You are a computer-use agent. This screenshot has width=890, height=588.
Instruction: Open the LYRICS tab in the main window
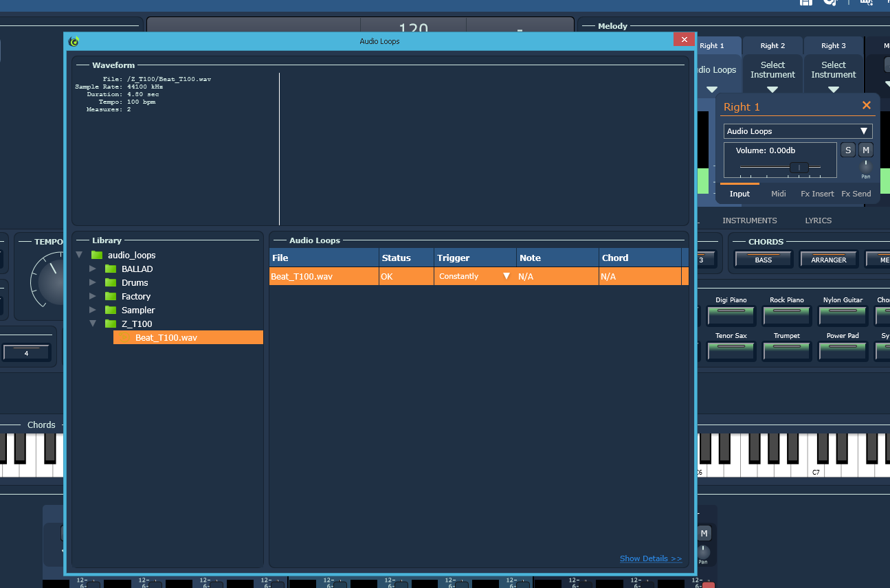coord(819,220)
